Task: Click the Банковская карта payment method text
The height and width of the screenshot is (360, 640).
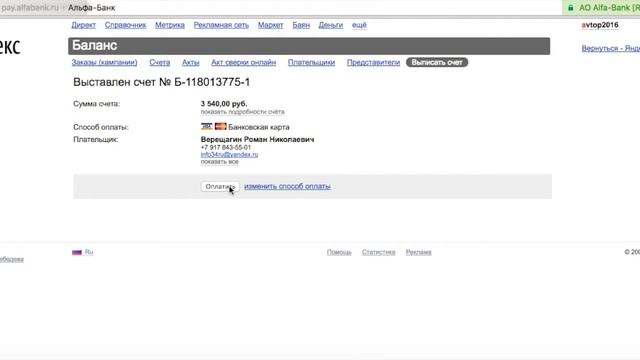Action: [x=259, y=127]
